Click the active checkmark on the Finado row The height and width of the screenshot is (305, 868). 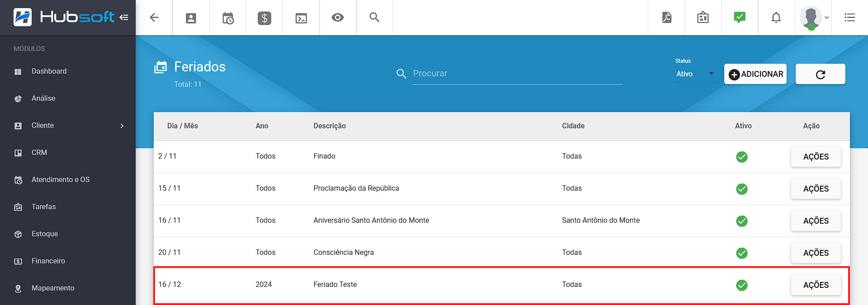point(742,157)
